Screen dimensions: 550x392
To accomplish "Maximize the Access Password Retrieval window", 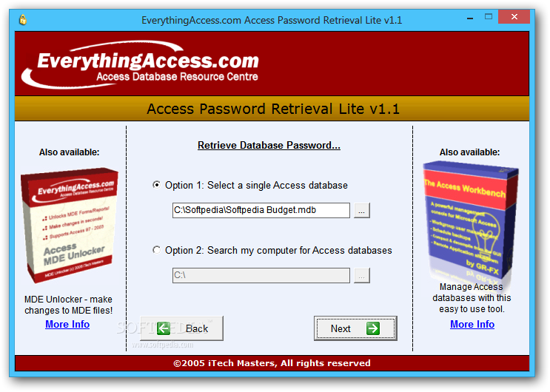I will tap(489, 16).
